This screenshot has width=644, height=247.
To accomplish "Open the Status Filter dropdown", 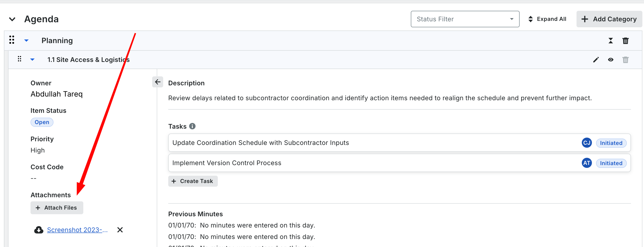I will pos(465,19).
